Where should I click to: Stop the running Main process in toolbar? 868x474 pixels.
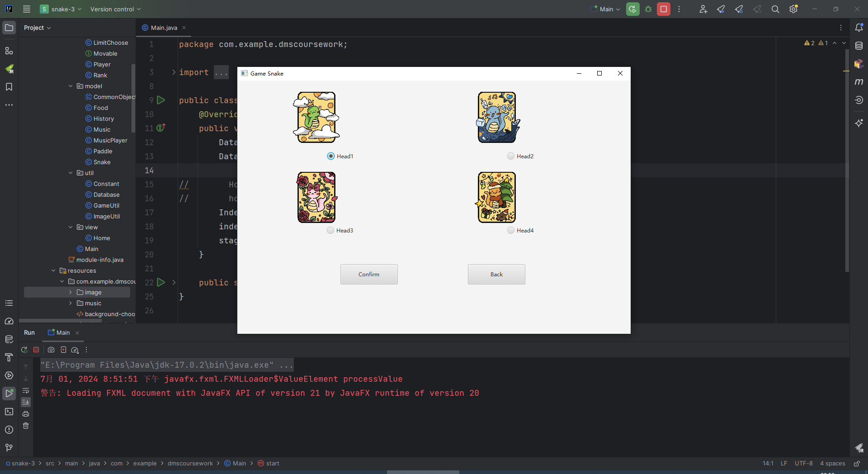[x=664, y=9]
